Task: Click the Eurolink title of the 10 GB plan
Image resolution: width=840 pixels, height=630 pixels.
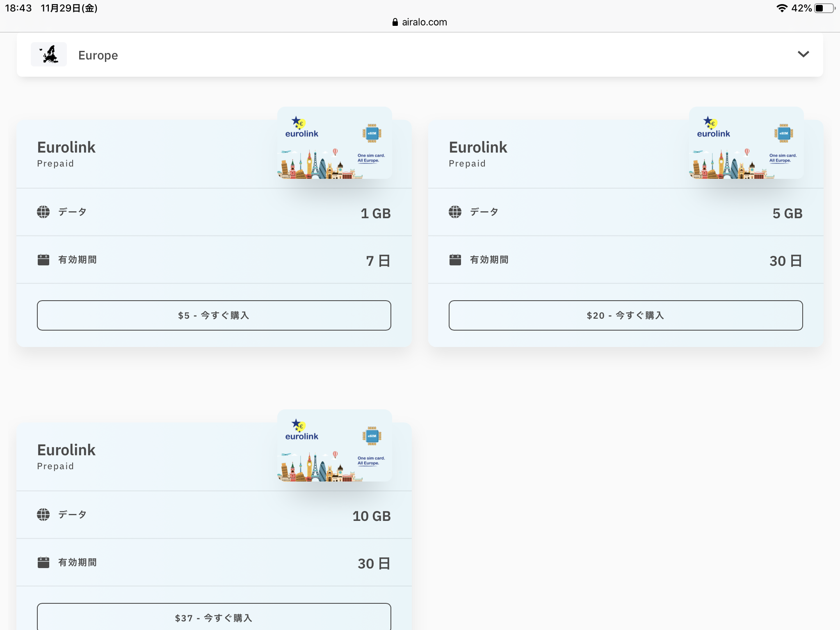Action: [x=66, y=450]
